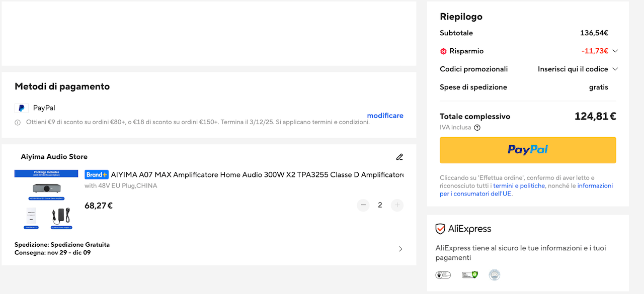This screenshot has height=294, width=644.
Task: Click the red Risparmio discount icon
Action: point(443,51)
